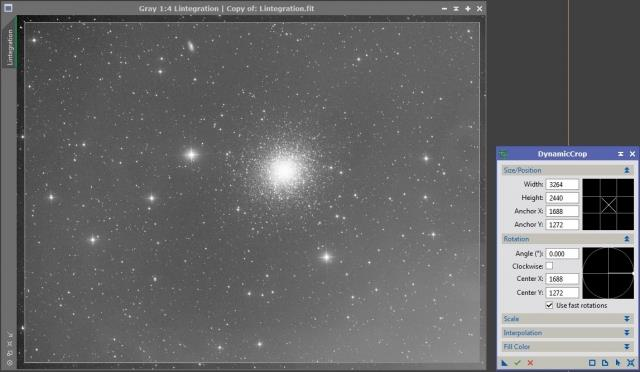The width and height of the screenshot is (640, 372).
Task: Click the fourth-from-bottom sidebar icon in image window
Action: coord(10,335)
